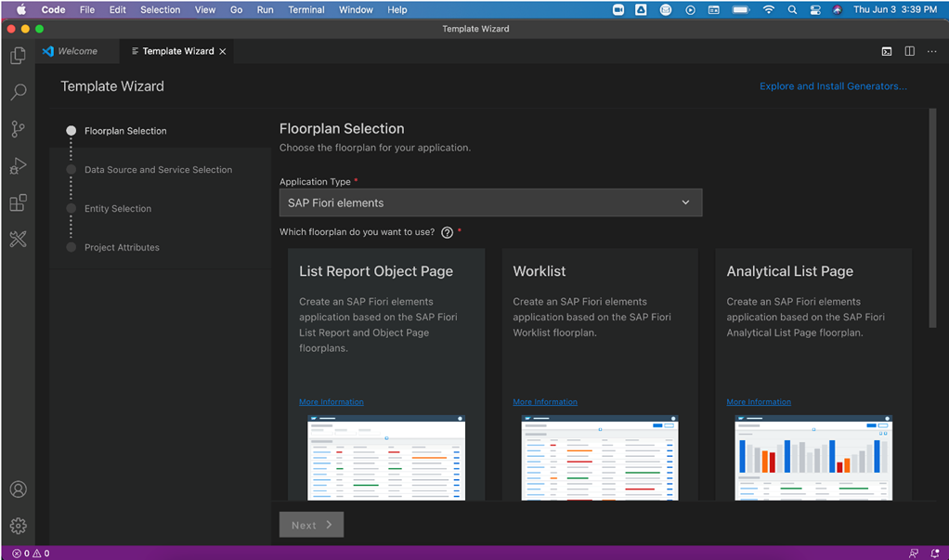
Task: Expand the Application Type dropdown
Action: [491, 202]
